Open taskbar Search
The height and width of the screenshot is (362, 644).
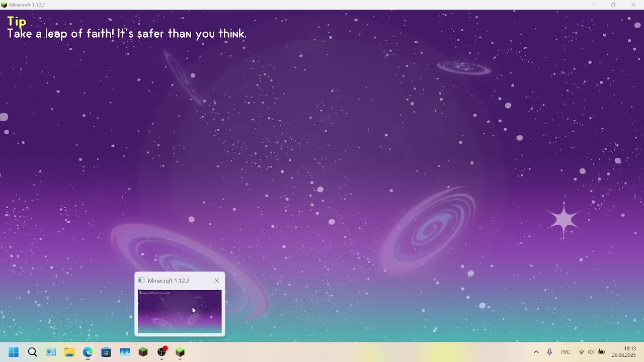tap(32, 352)
